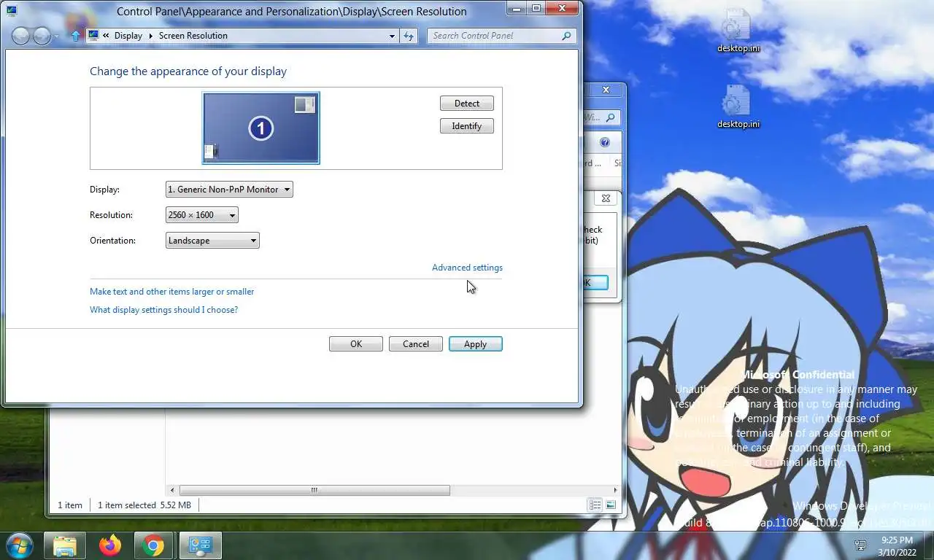Click the network icon in system tray
Screen dimensions: 934x560
[860, 545]
